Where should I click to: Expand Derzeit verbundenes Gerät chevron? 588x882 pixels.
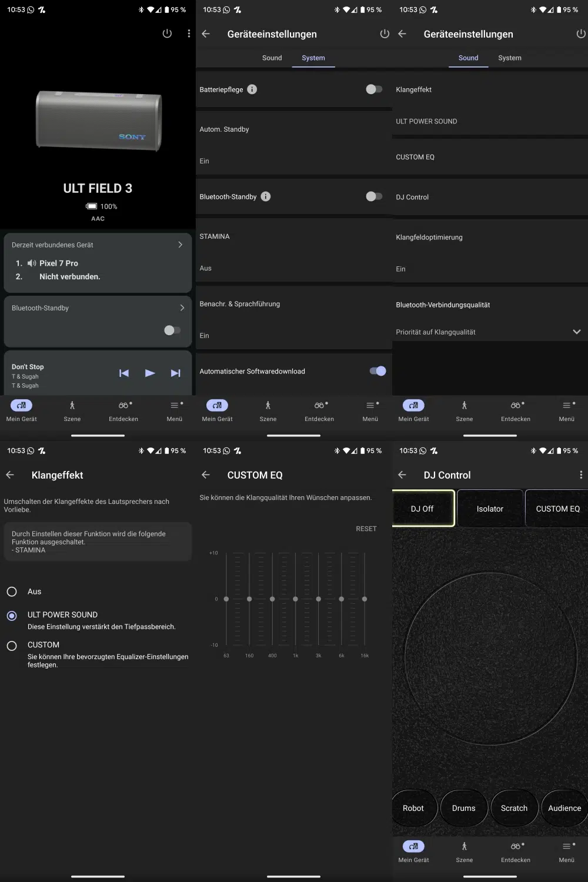[x=180, y=245]
